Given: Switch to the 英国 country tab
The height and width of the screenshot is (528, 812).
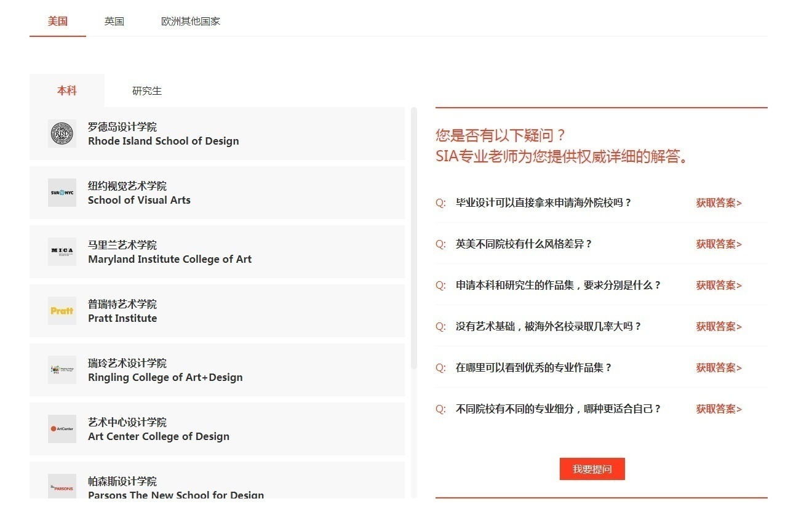Looking at the screenshot, I should 114,21.
